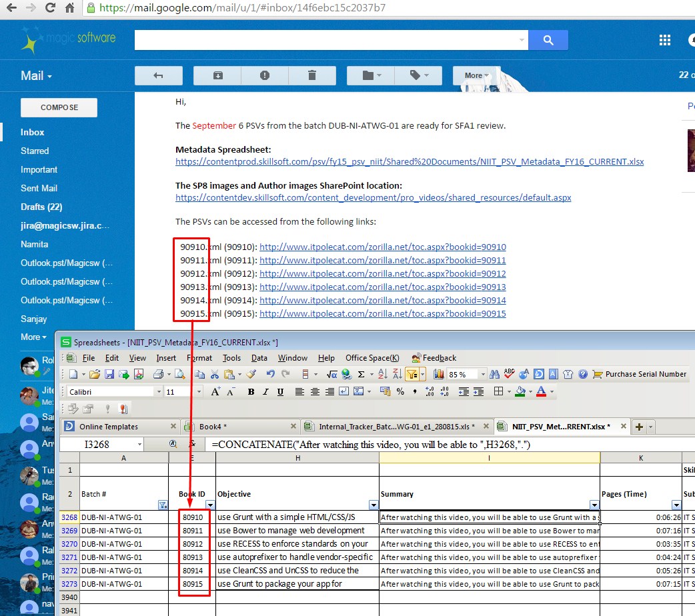695x616 pixels.
Task: Open the Format menu in Spreadsheets
Action: point(199,358)
